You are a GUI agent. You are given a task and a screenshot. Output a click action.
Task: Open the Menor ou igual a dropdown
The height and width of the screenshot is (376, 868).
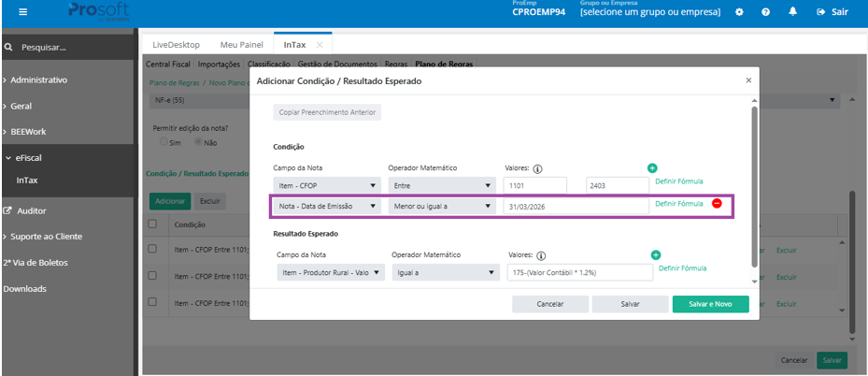pyautogui.click(x=442, y=206)
